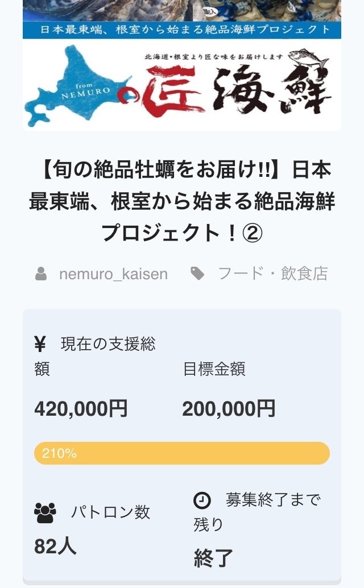Click the 終了 status text
364x588 pixels.
[x=213, y=558]
